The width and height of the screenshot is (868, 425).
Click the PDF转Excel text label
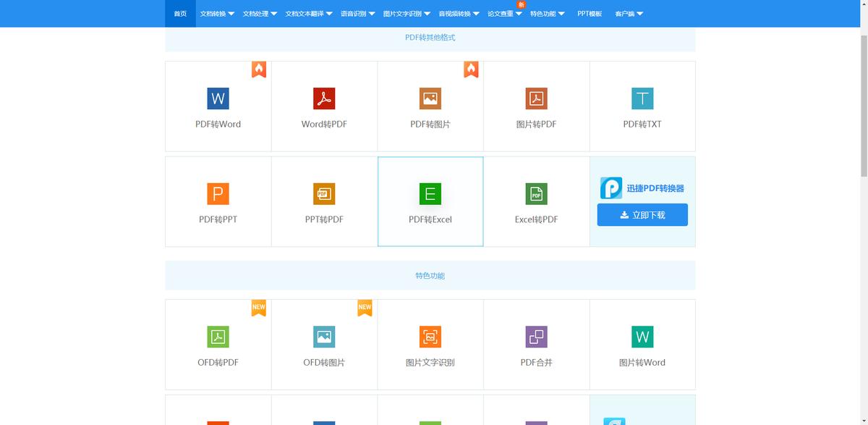click(x=430, y=219)
